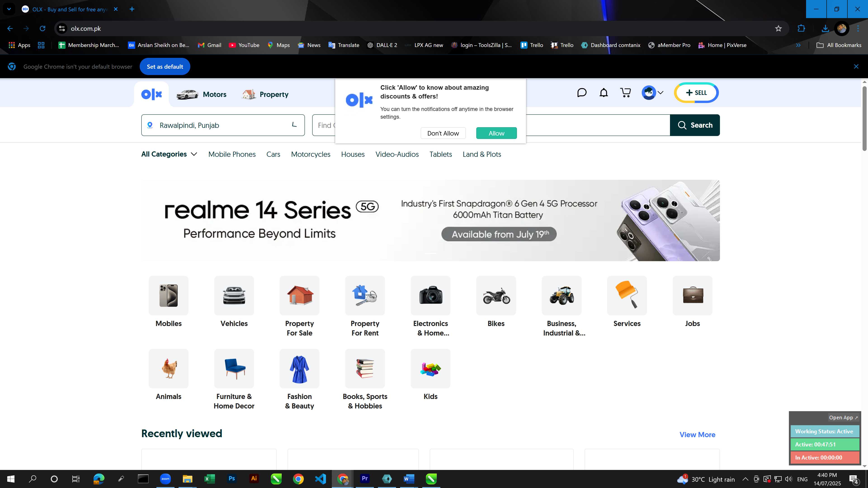Click the Don't Allow button
Screen dimensions: 868x488
(x=443, y=133)
